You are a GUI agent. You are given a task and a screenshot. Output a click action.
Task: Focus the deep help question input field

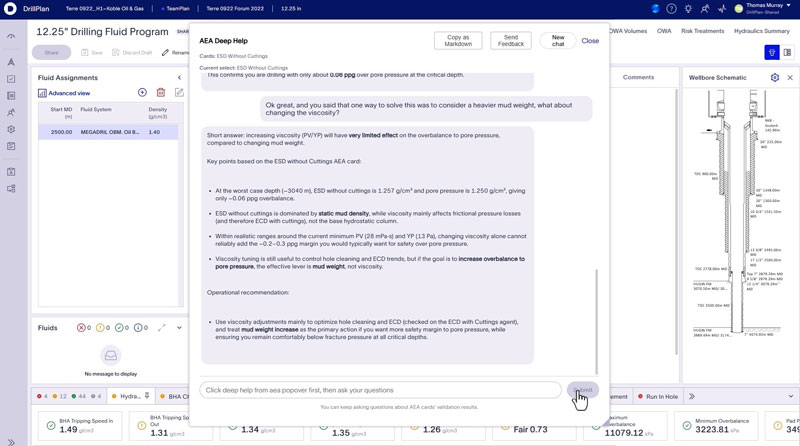(x=381, y=390)
